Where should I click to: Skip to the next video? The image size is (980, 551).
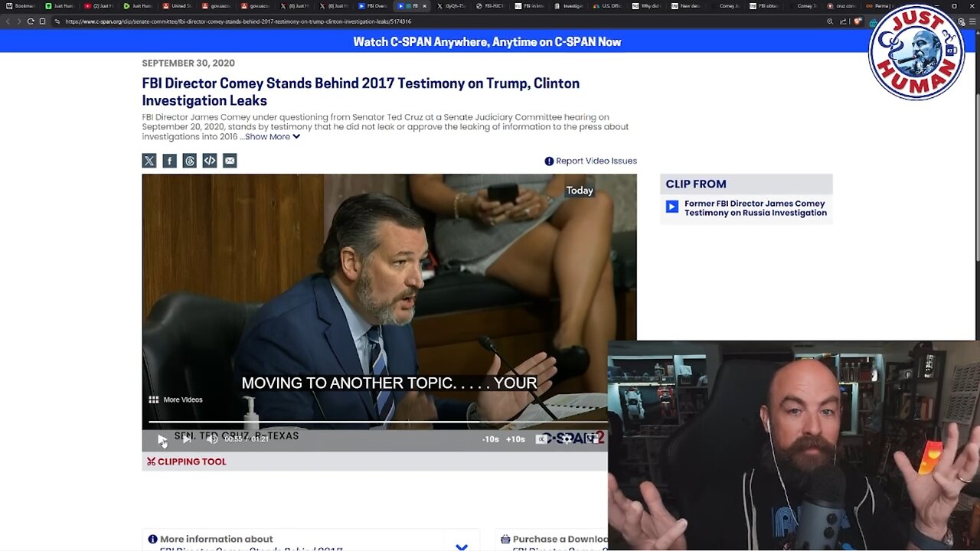click(187, 439)
